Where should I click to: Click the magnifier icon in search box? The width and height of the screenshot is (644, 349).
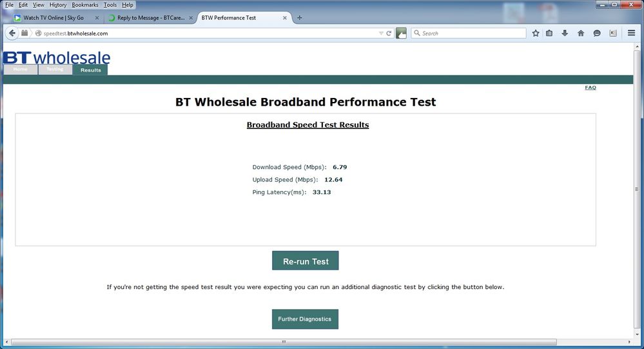click(417, 33)
